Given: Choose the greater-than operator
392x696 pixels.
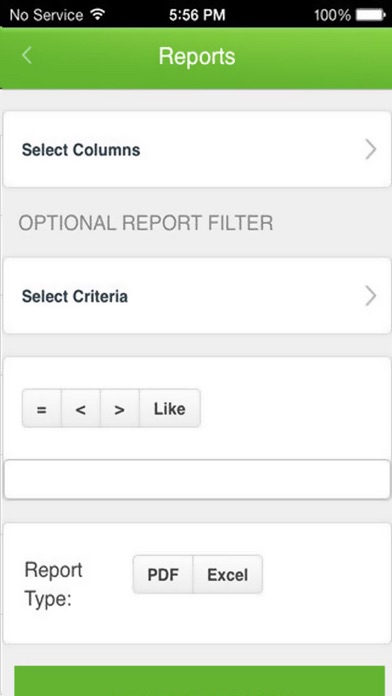Looking at the screenshot, I should [119, 409].
